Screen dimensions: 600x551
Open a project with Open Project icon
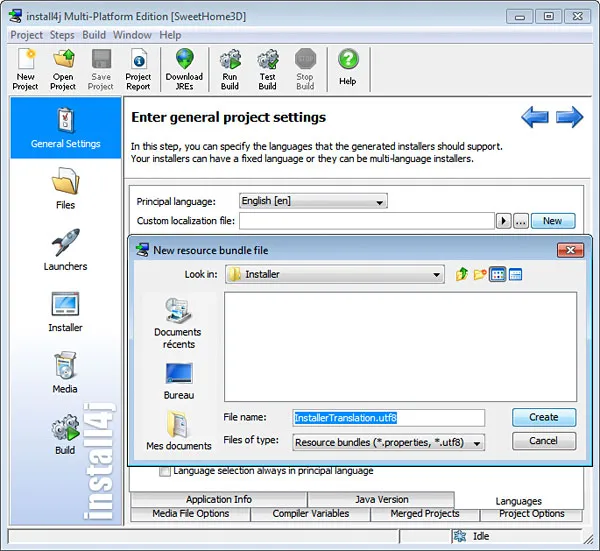click(x=63, y=69)
